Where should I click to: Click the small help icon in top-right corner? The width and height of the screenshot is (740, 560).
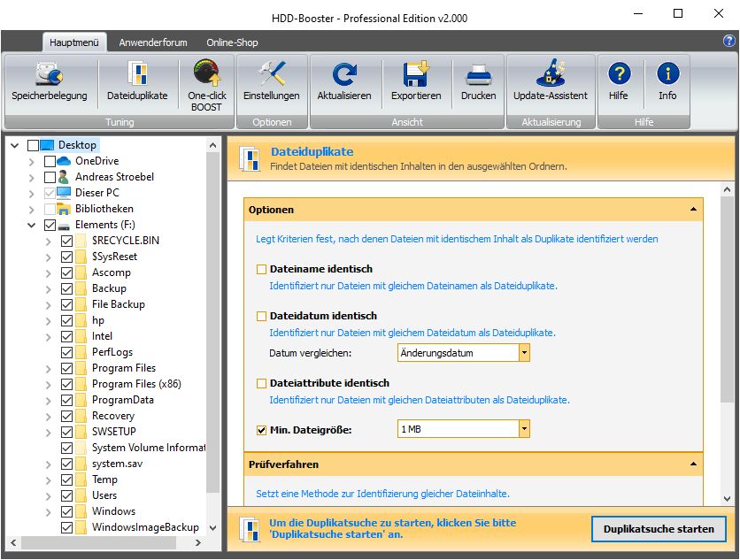[x=728, y=41]
